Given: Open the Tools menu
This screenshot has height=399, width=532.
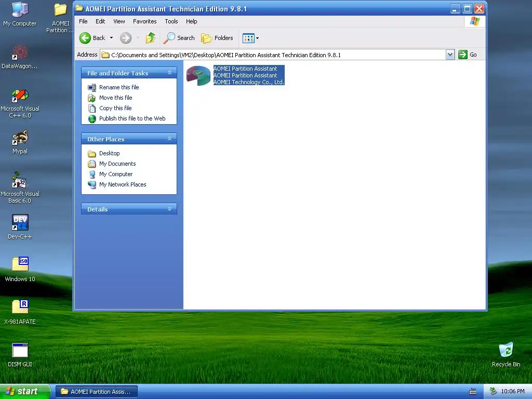Looking at the screenshot, I should click(171, 21).
